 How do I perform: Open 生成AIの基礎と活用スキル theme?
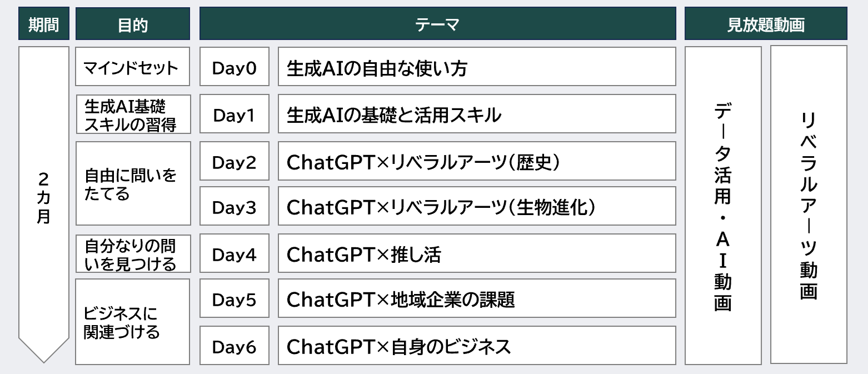click(476, 114)
